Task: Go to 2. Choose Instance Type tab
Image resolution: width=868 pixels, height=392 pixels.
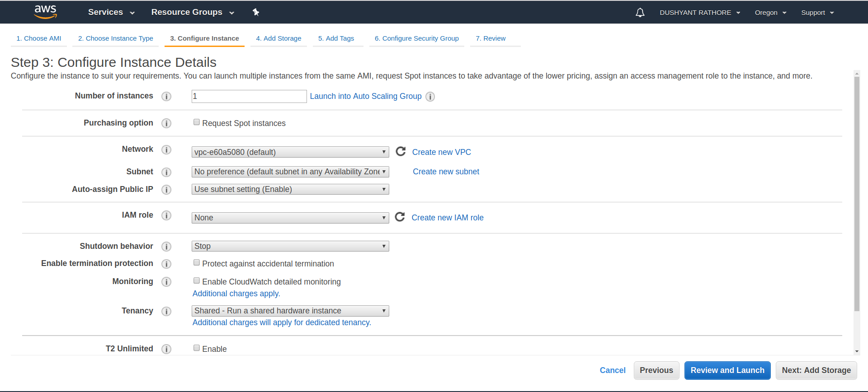Action: (116, 38)
